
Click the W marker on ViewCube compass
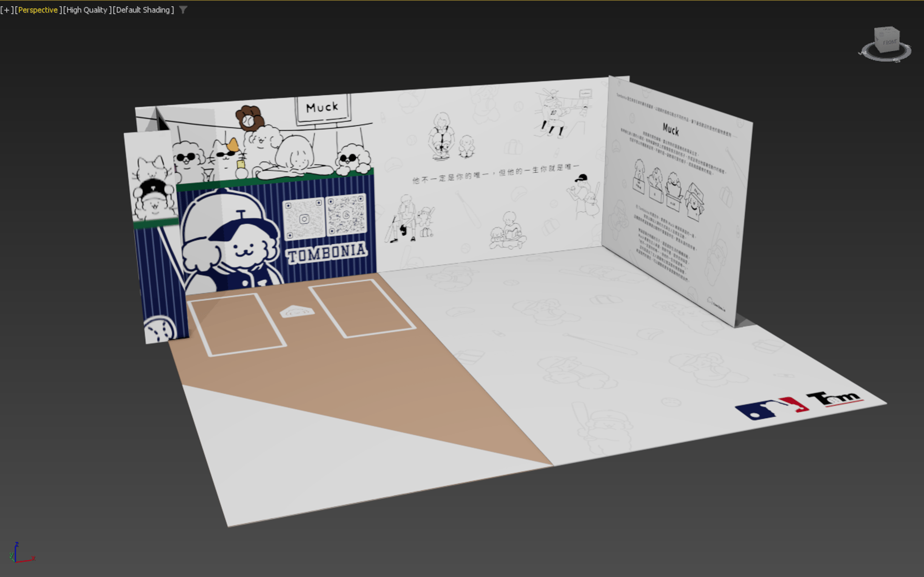pyautogui.click(x=862, y=53)
